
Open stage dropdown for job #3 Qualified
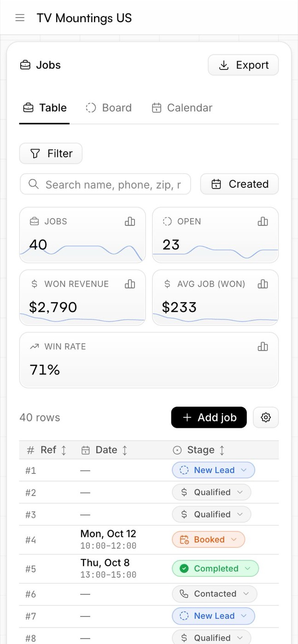tap(211, 514)
